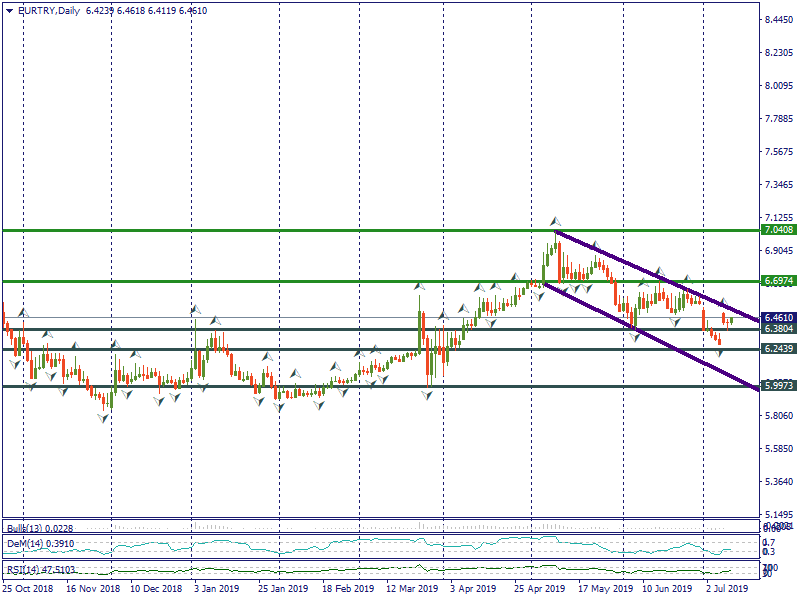This screenshot has width=800, height=600.
Task: Click the 3 Jan 2019 date label
Action: click(216, 590)
